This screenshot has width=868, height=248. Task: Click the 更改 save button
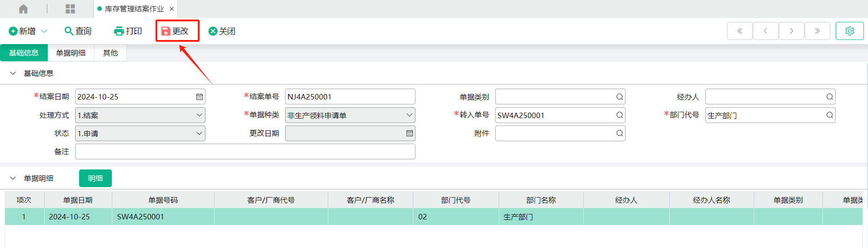point(176,31)
